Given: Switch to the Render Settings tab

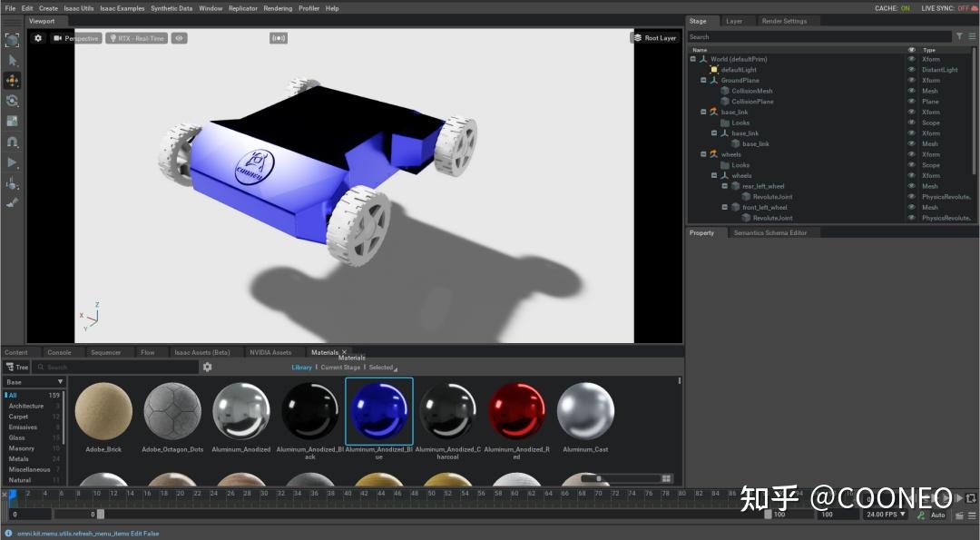Looking at the screenshot, I should [784, 21].
